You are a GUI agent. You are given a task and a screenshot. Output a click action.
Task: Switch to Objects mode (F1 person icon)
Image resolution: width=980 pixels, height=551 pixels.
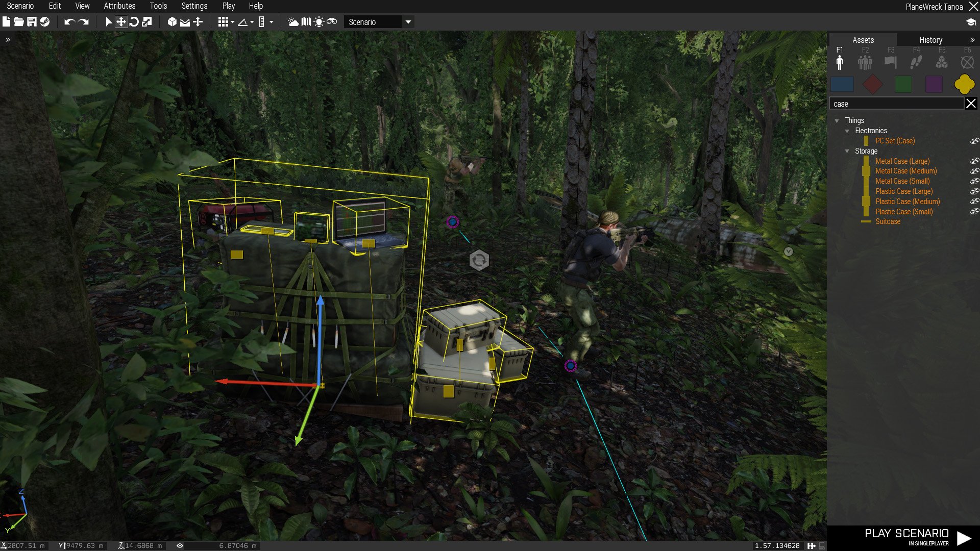point(840,62)
